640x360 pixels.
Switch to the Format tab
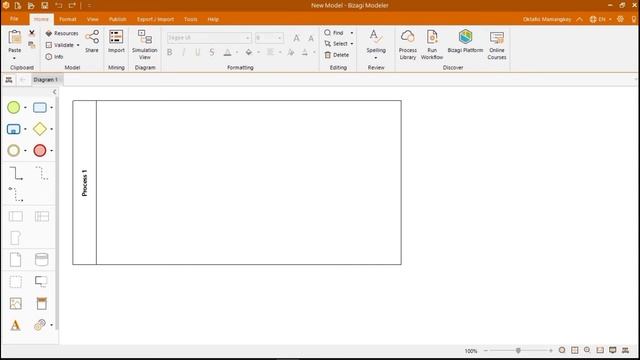pyautogui.click(x=68, y=19)
